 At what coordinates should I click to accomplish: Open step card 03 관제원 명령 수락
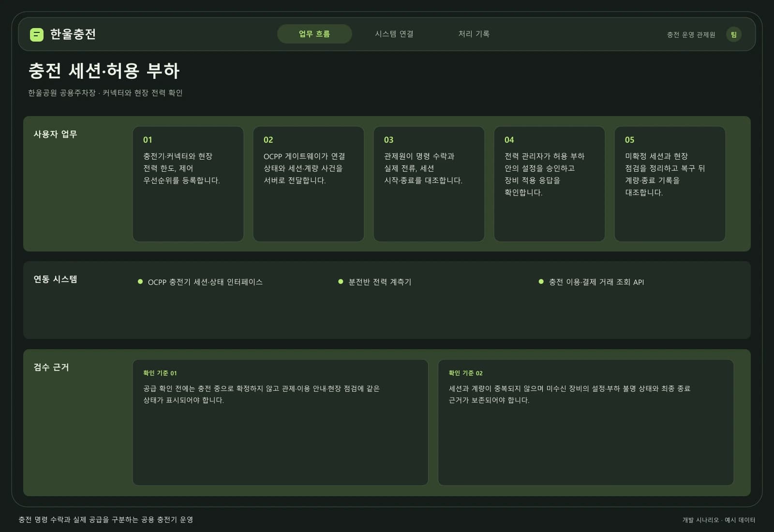point(429,184)
